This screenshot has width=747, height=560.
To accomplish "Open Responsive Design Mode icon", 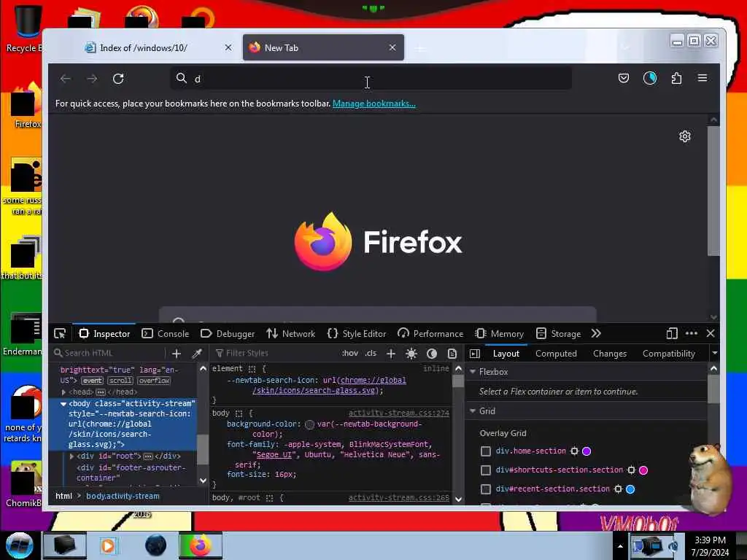I will click(x=672, y=333).
